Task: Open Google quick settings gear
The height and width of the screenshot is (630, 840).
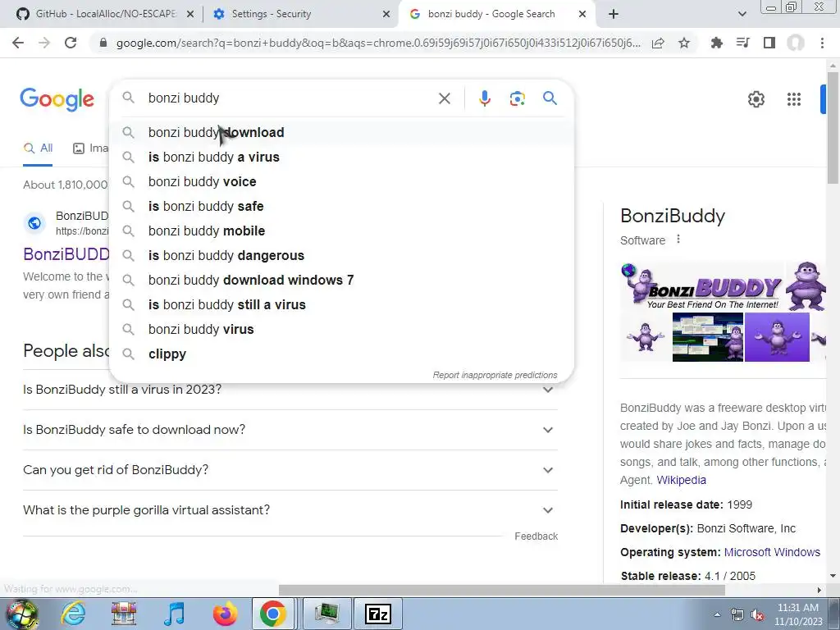Action: [756, 99]
